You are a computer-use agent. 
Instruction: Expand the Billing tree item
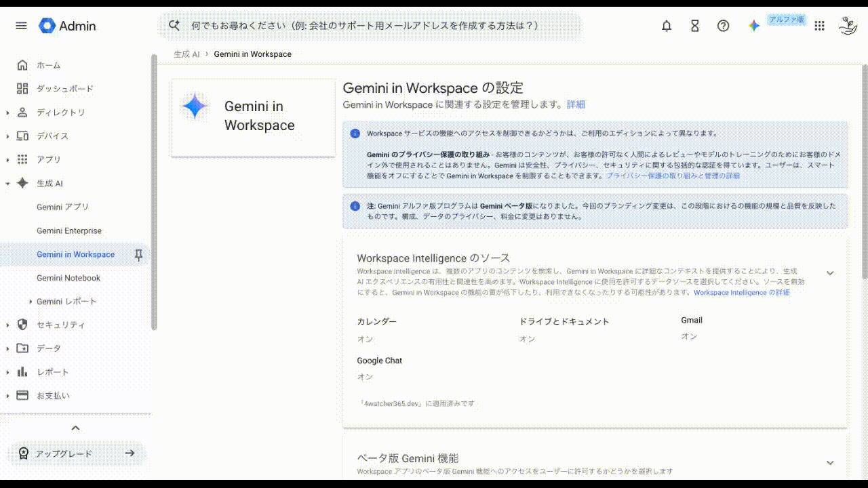pyautogui.click(x=7, y=395)
